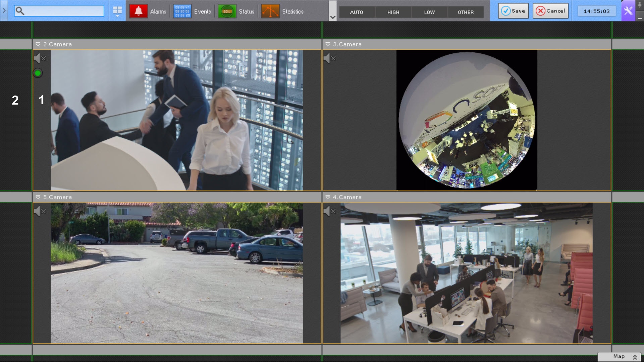644x362 pixels.
Task: Click the layout grid icon
Action: point(117,11)
